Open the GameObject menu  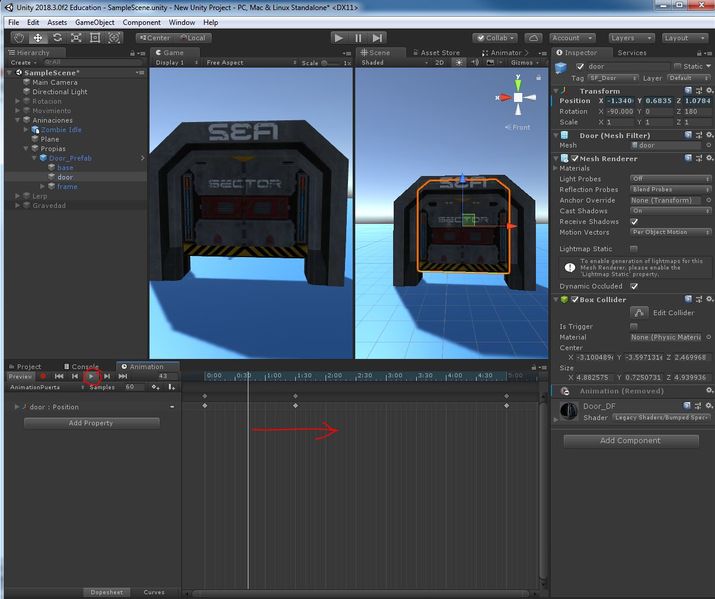click(94, 22)
